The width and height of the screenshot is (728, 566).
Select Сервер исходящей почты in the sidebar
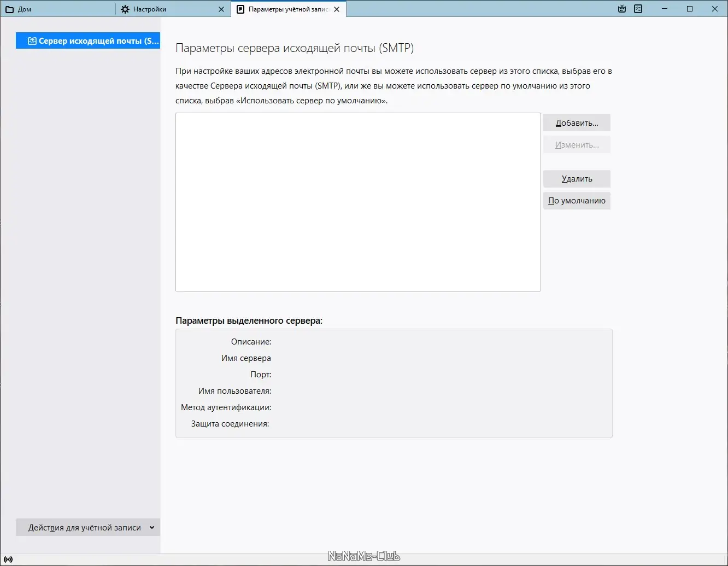87,40
